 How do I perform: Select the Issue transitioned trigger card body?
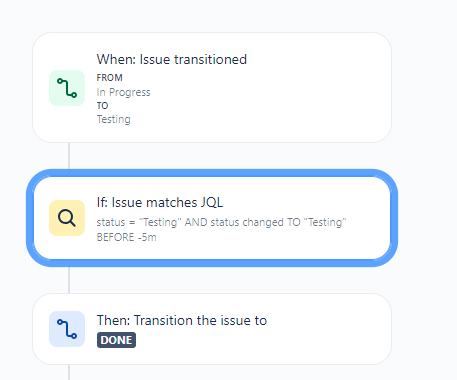212,88
